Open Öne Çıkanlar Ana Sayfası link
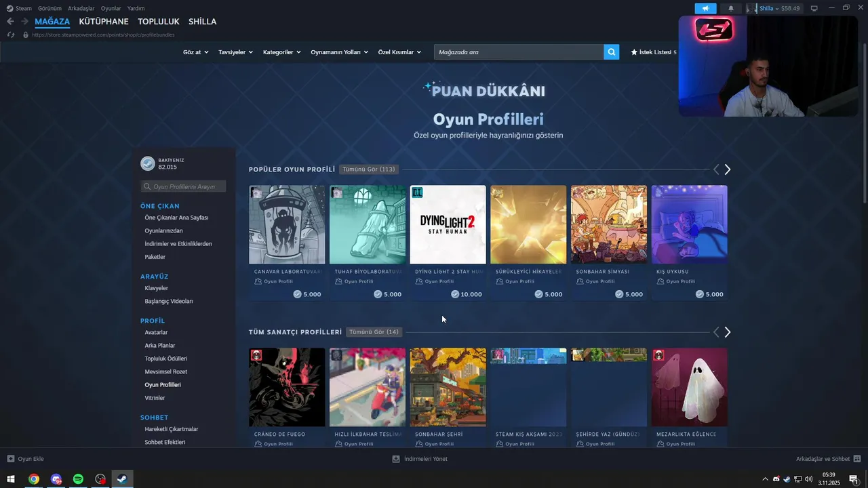 click(x=176, y=218)
